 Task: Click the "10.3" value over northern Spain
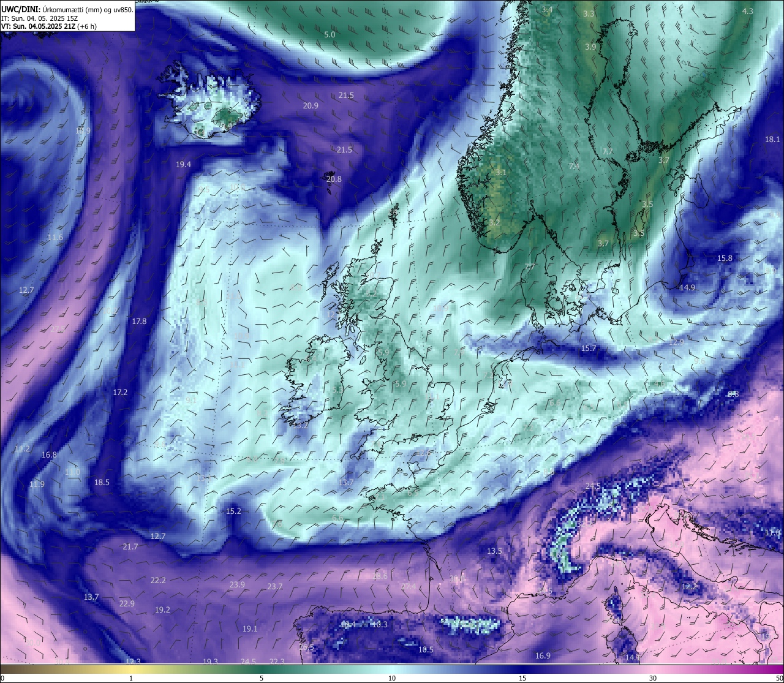380,625
